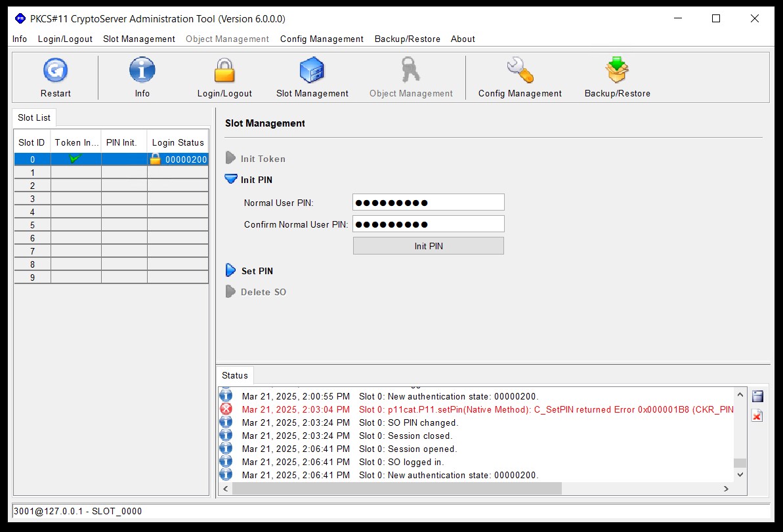Expand the Init Token section
Screen dimensions: 783x532
(x=230, y=158)
